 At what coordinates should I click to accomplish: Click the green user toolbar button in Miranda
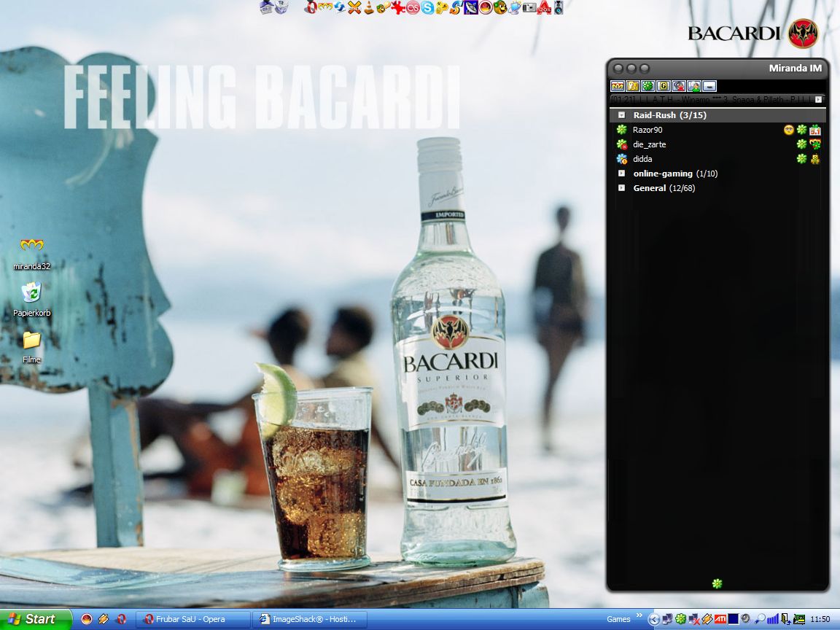pyautogui.click(x=694, y=86)
